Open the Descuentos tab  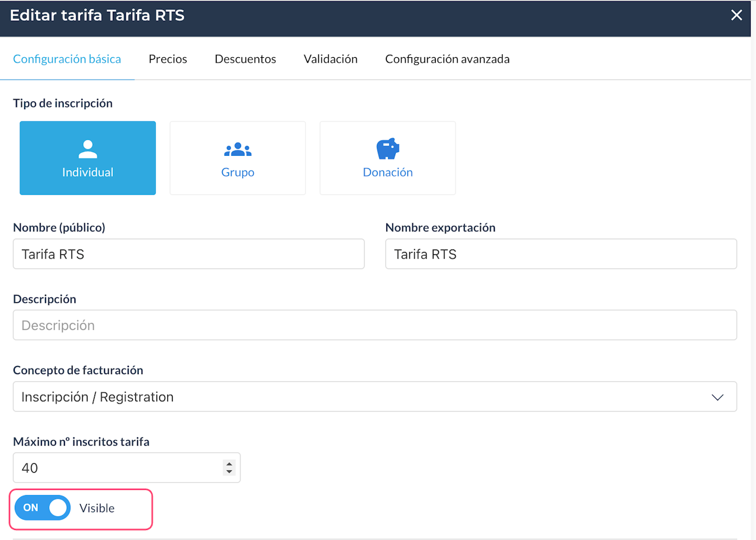click(x=246, y=59)
